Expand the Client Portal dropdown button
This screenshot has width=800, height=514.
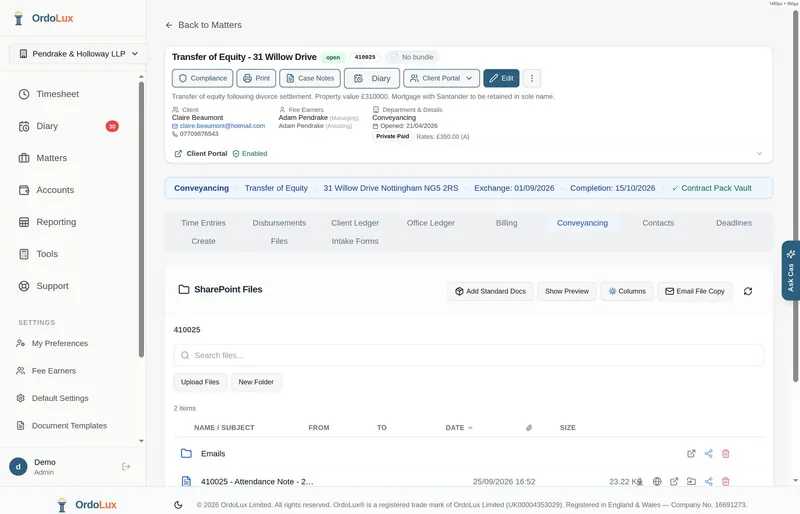tap(441, 78)
